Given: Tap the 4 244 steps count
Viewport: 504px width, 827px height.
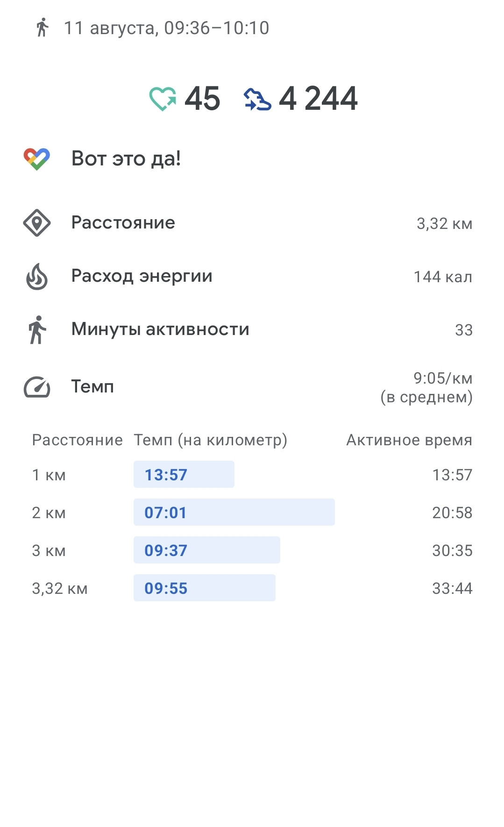Looking at the screenshot, I should pos(318,99).
